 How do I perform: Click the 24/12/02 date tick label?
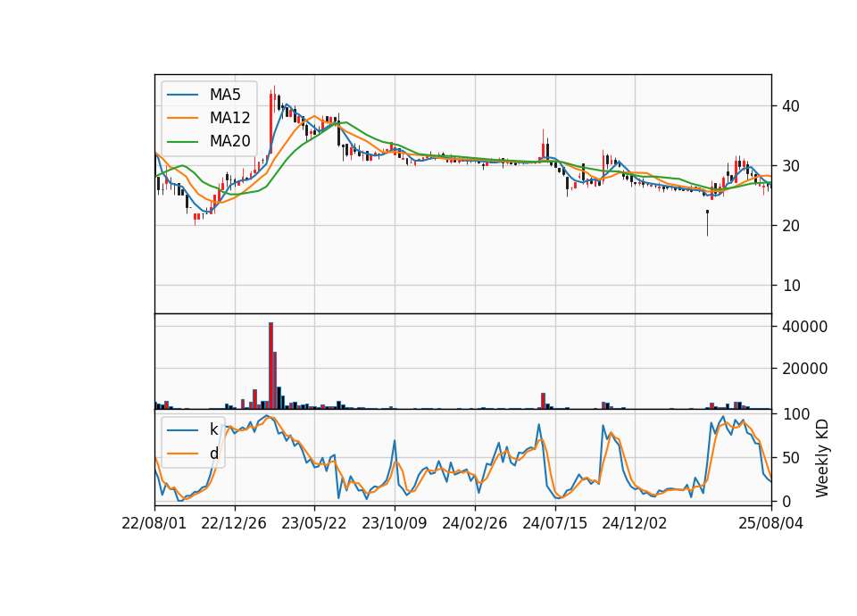(x=635, y=523)
